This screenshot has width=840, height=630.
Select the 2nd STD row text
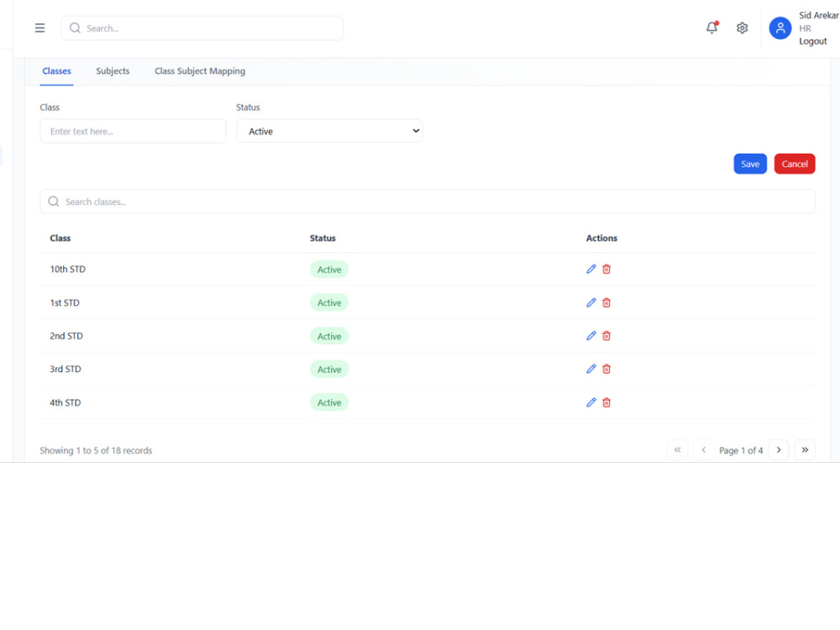pos(66,336)
